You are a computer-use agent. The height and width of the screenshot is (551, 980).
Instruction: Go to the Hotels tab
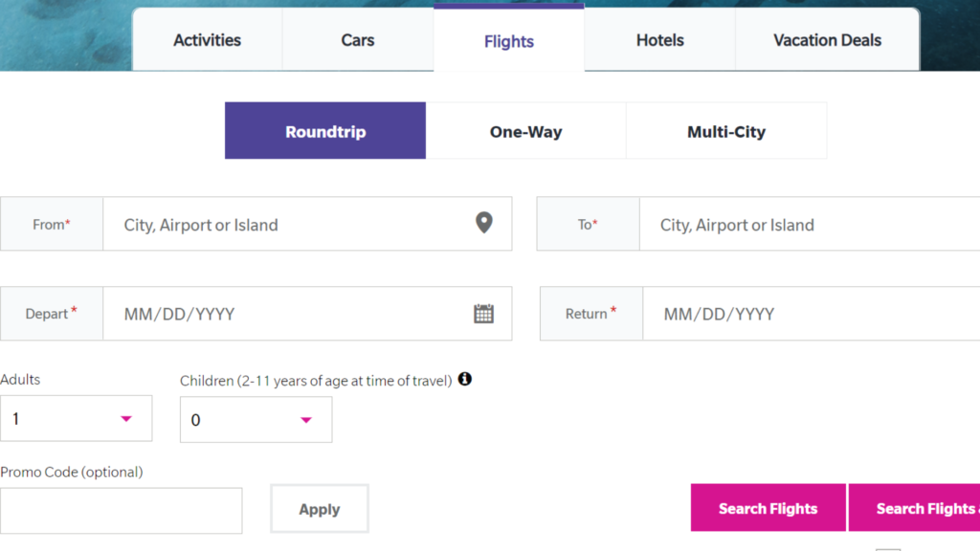click(x=660, y=40)
